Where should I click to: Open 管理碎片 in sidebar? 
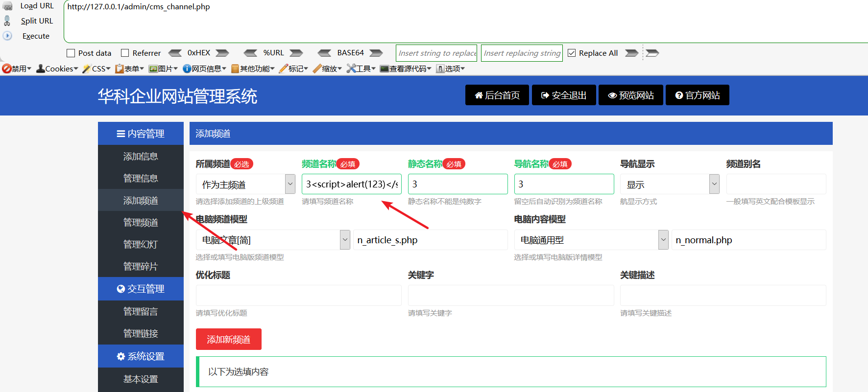[141, 266]
